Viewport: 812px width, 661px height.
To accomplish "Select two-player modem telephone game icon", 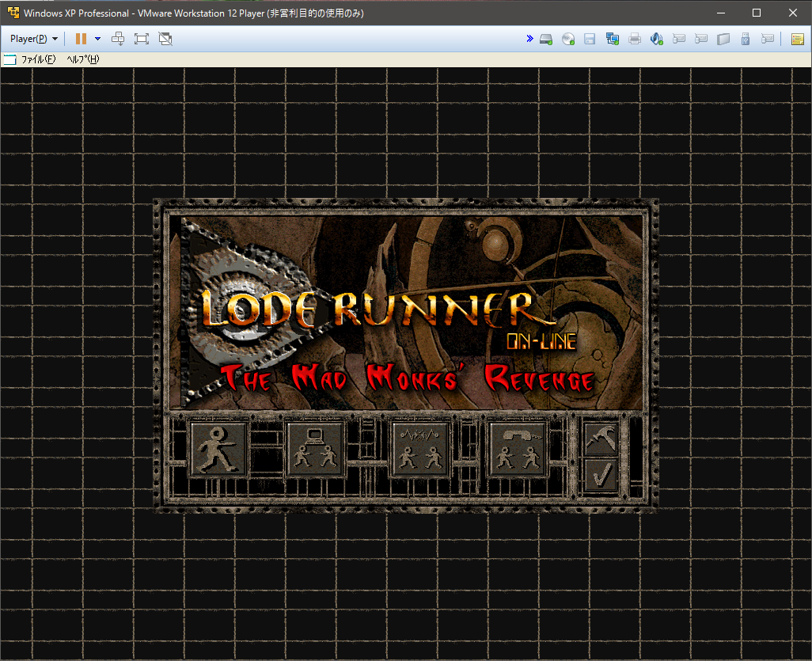I will [517, 449].
